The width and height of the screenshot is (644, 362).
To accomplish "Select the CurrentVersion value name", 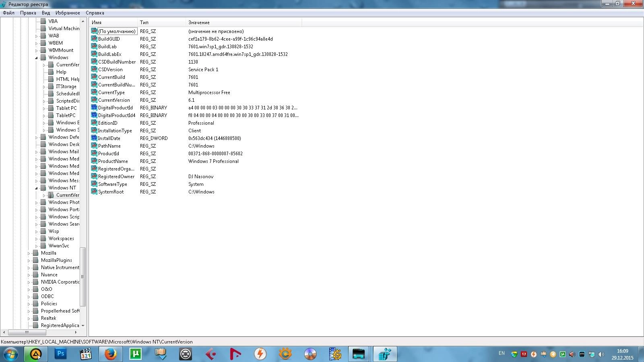I will coord(114,100).
